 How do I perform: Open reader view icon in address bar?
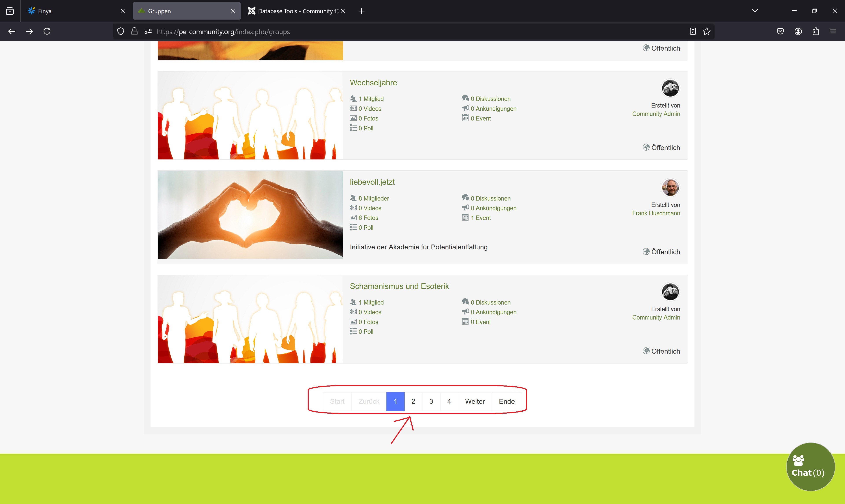click(x=693, y=32)
